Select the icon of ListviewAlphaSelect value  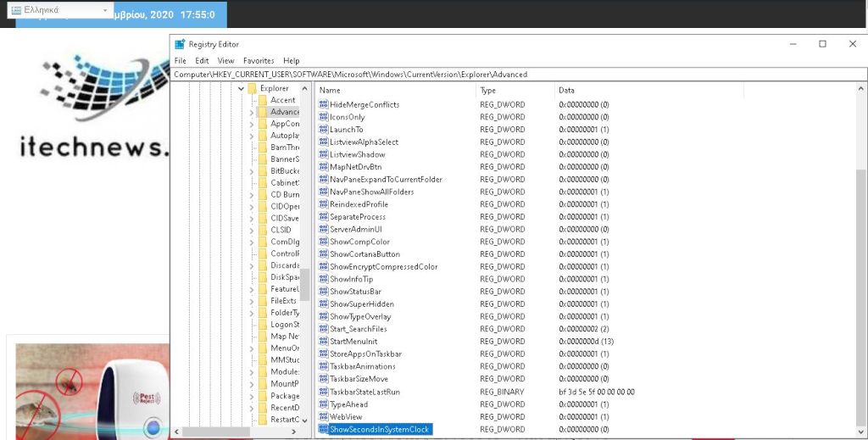click(324, 142)
